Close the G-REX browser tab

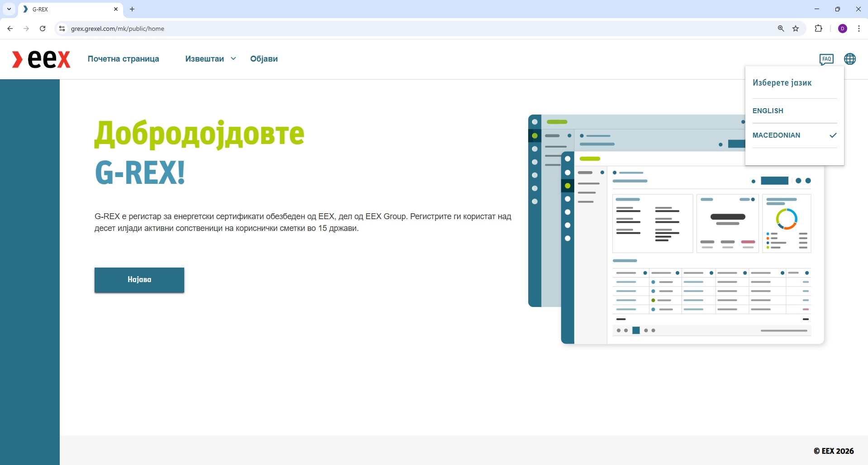(116, 9)
